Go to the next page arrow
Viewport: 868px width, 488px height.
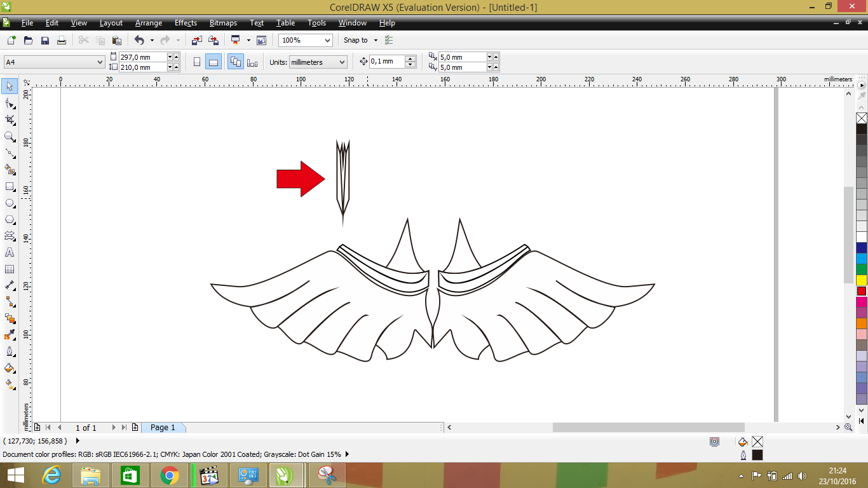click(x=114, y=428)
